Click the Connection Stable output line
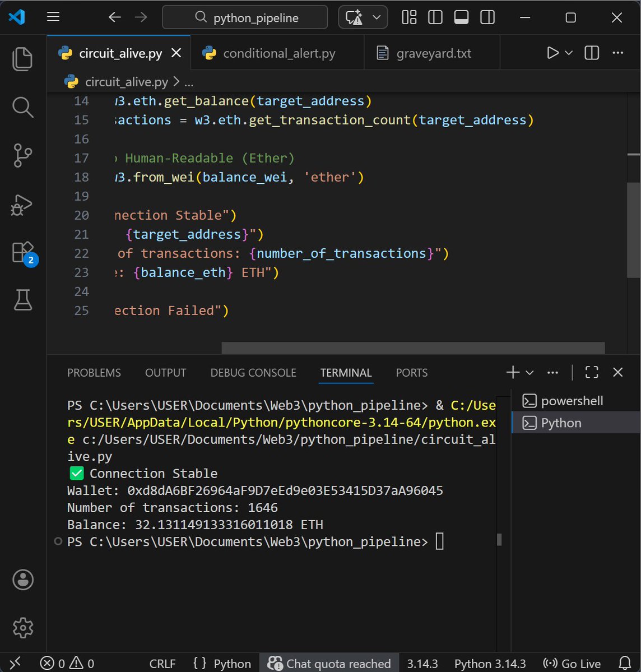The width and height of the screenshot is (641, 672). click(143, 473)
